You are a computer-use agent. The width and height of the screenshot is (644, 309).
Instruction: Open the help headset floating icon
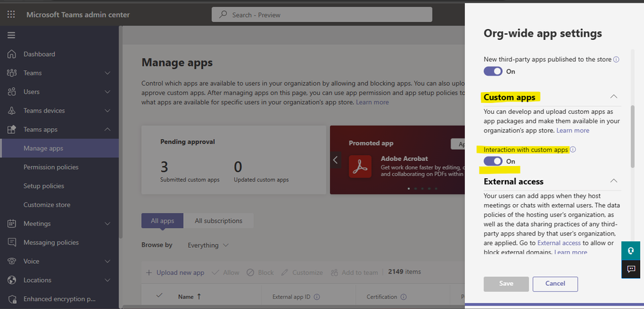click(631, 250)
